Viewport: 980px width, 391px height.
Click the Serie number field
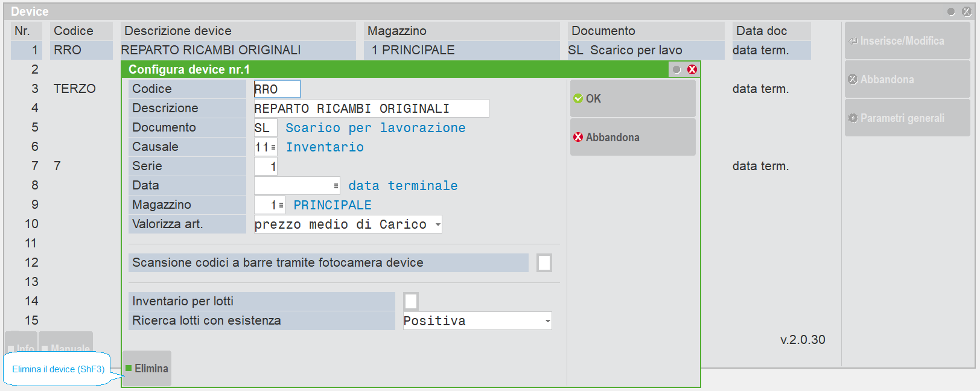pyautogui.click(x=266, y=167)
